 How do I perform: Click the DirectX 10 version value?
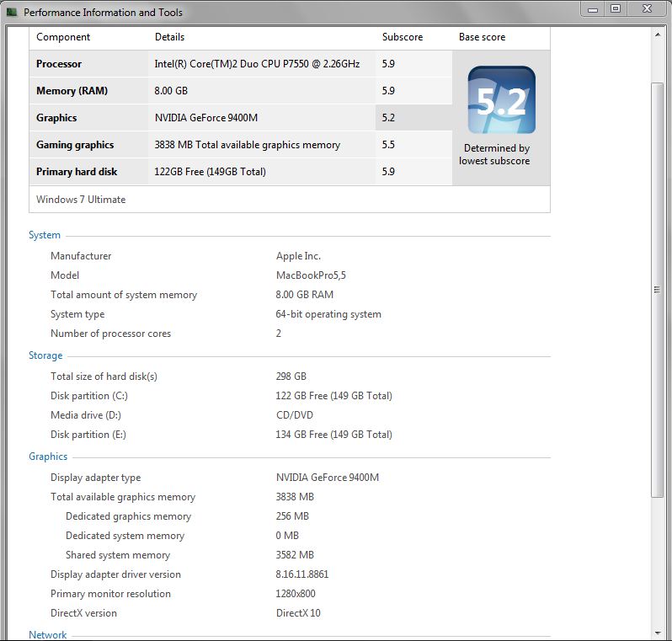pos(298,613)
